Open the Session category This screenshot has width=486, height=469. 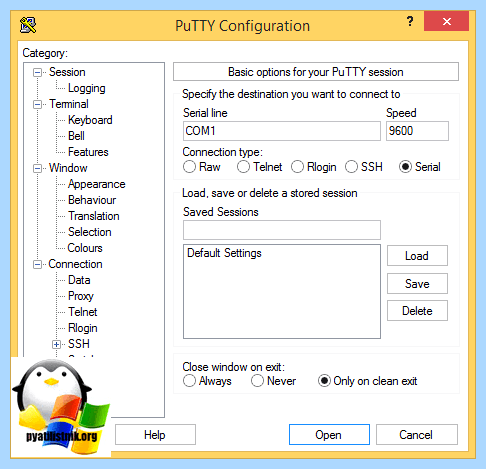click(67, 72)
